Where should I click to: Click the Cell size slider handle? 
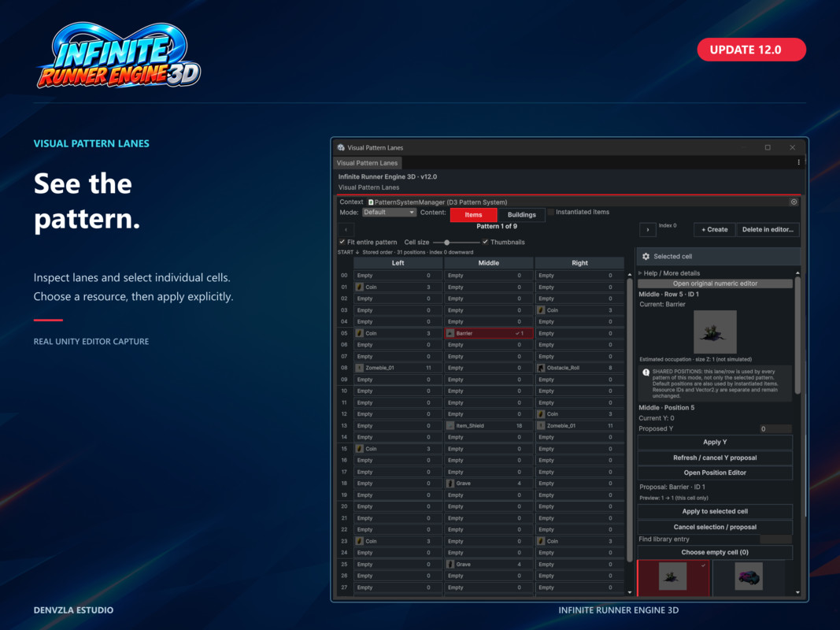tap(447, 243)
